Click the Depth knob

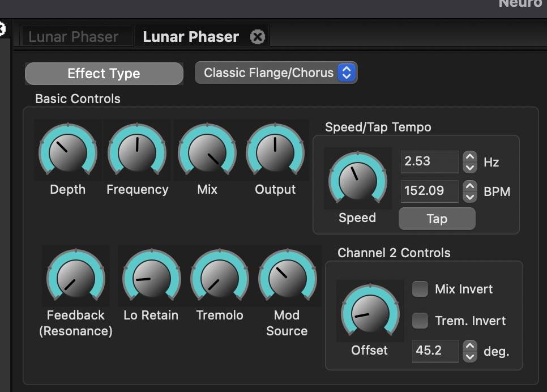[68, 151]
